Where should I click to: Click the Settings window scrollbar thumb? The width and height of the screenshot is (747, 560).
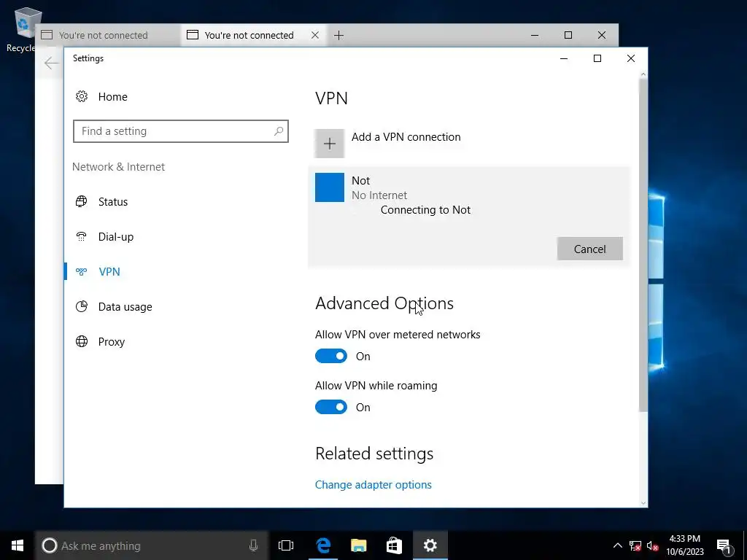(x=643, y=245)
